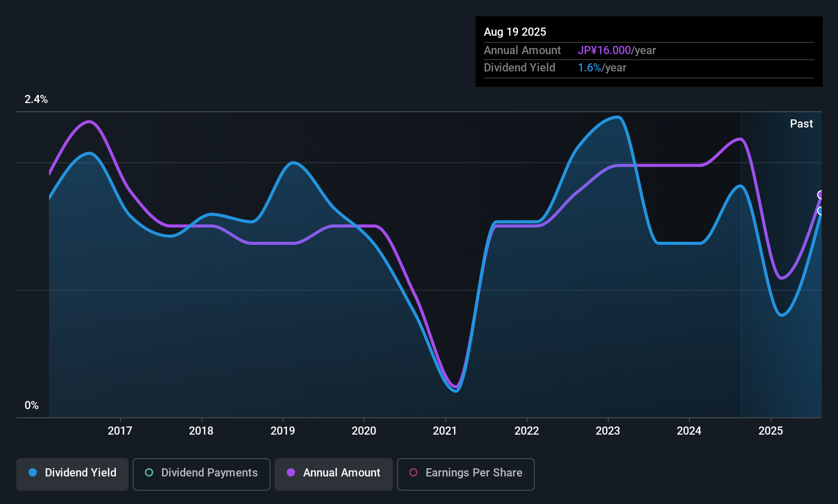Select the purple endpoint marker on Annual Amount line
The height and width of the screenshot is (504, 838).
[821, 194]
